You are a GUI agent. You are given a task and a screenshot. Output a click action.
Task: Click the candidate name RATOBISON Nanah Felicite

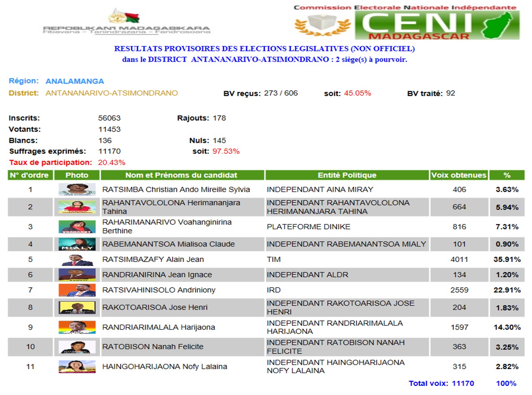[153, 346]
